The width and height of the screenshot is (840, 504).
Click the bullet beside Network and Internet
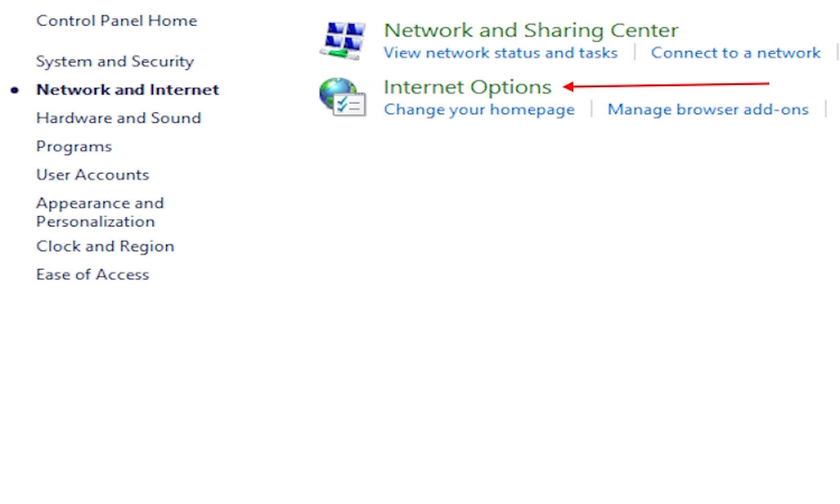click(15, 90)
